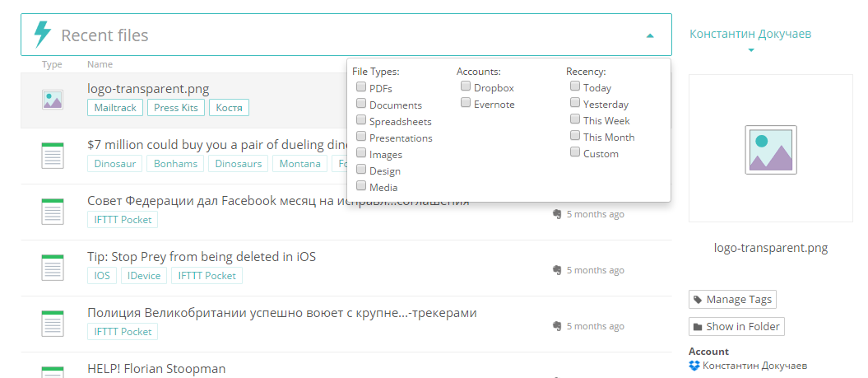Open Полиция Великобритании успешно воюет note
This screenshot has width=868, height=378.
pos(282,313)
